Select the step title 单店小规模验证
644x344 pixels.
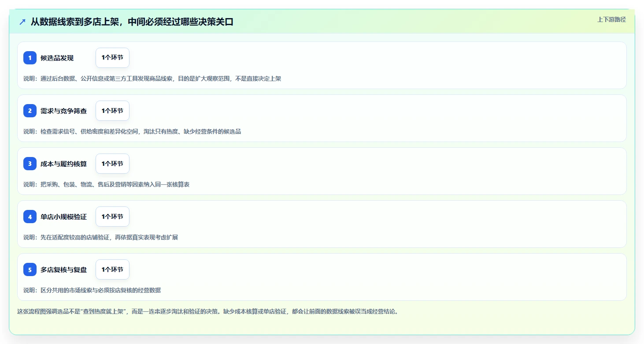coord(63,217)
